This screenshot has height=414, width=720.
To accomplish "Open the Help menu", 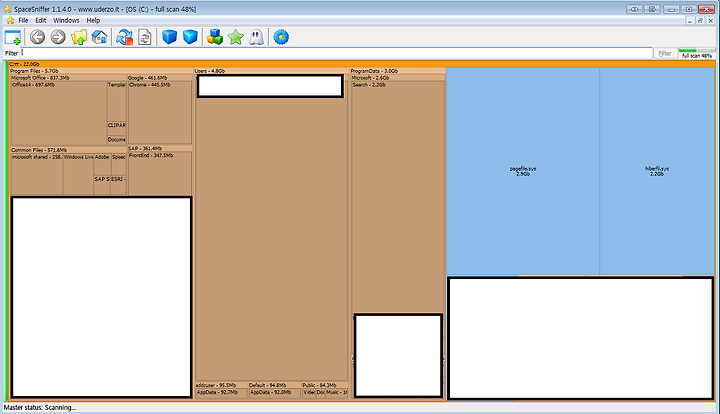I will (x=93, y=21).
